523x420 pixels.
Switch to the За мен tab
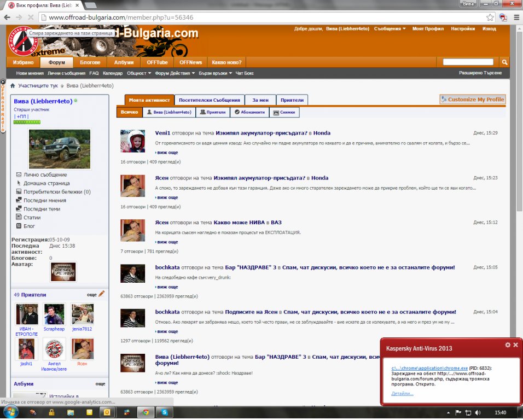(260, 100)
